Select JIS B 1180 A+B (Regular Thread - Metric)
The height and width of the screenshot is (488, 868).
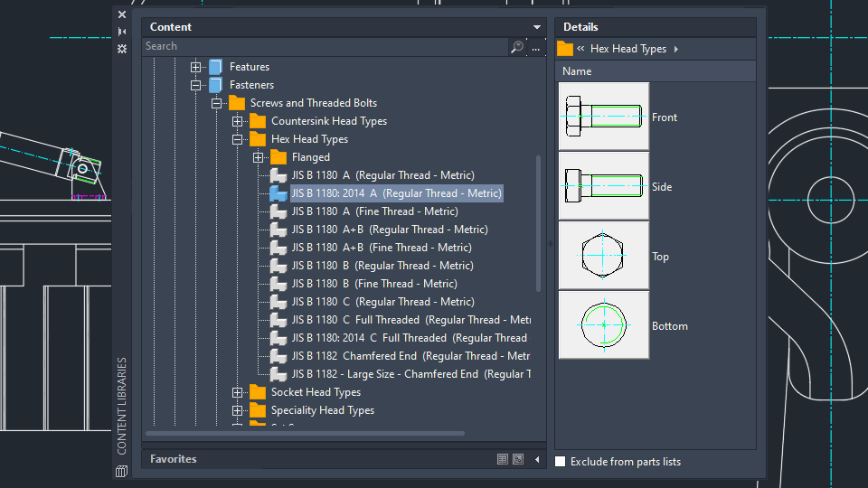click(390, 230)
